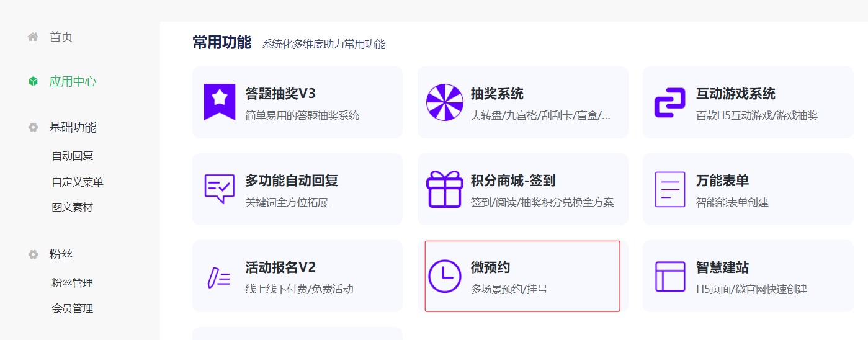
Task: Open 自定义菜单 in the sidebar
Action: point(78,182)
